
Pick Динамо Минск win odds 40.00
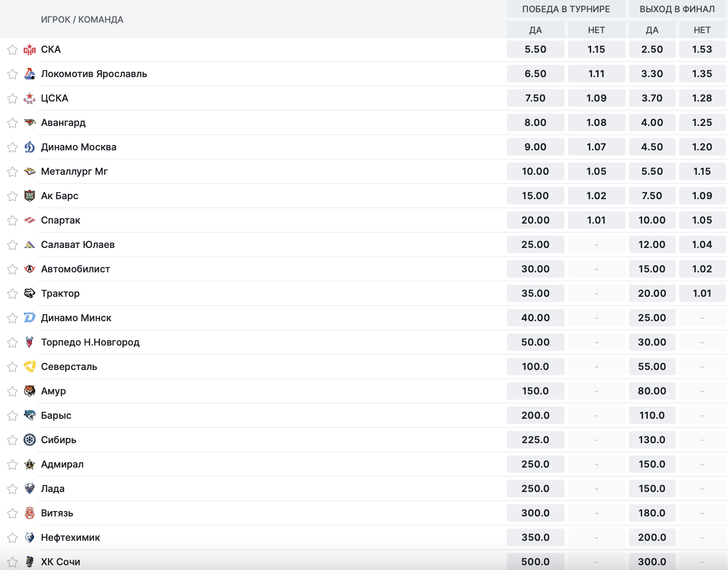[536, 318]
